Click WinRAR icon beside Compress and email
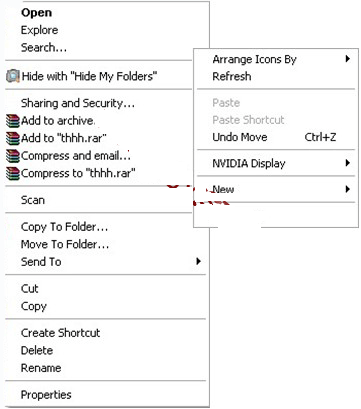This screenshot has height=409, width=361. [13, 156]
